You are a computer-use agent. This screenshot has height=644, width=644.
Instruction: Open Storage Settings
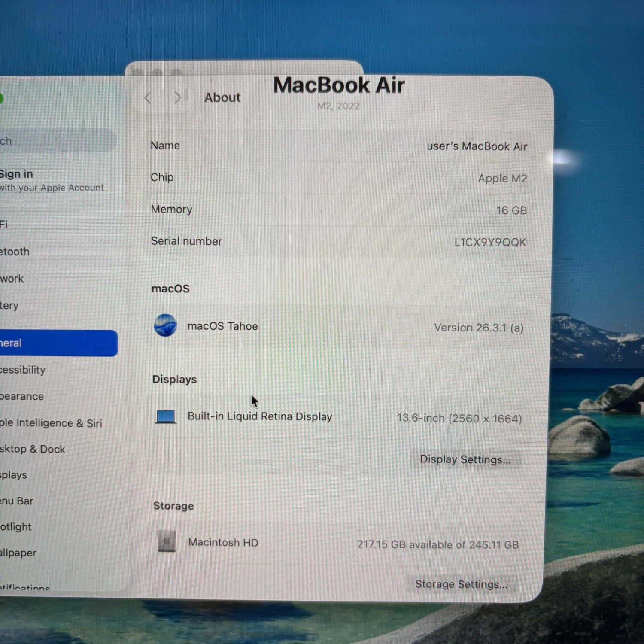pos(461,584)
